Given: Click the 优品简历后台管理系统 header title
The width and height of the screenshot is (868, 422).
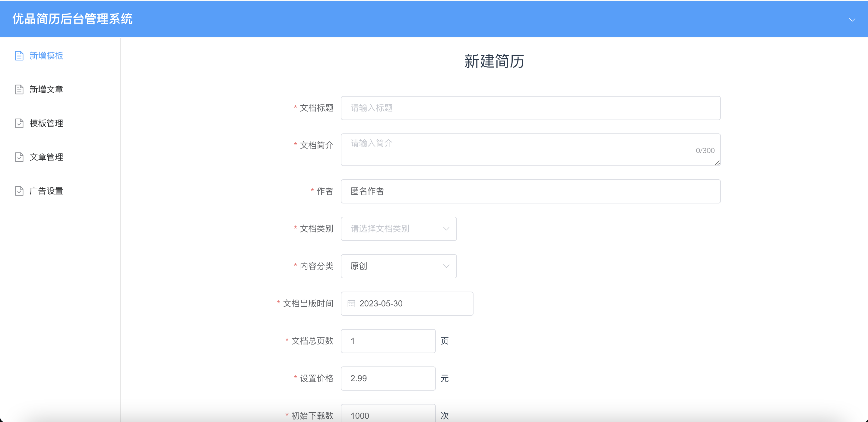Looking at the screenshot, I should tap(72, 19).
